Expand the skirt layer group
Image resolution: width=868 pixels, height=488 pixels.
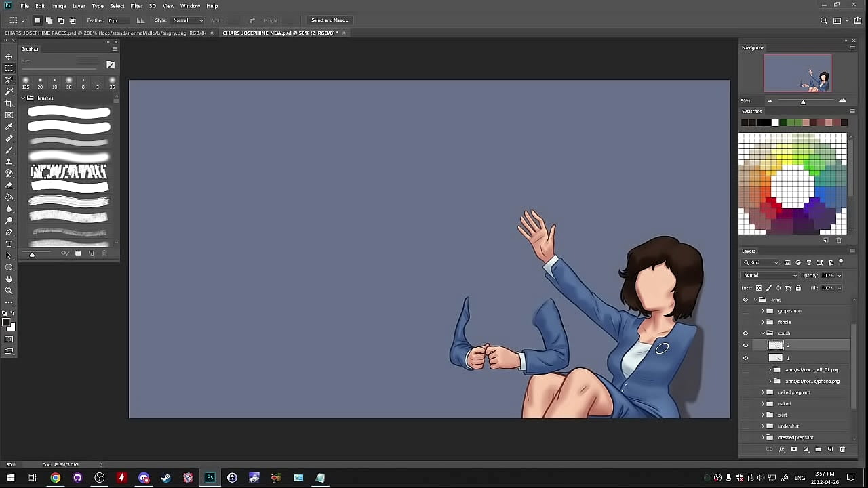[762, 415]
